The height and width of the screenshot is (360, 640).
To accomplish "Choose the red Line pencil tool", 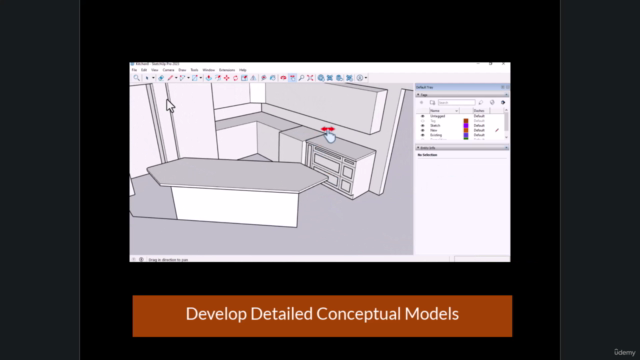I will (170, 78).
